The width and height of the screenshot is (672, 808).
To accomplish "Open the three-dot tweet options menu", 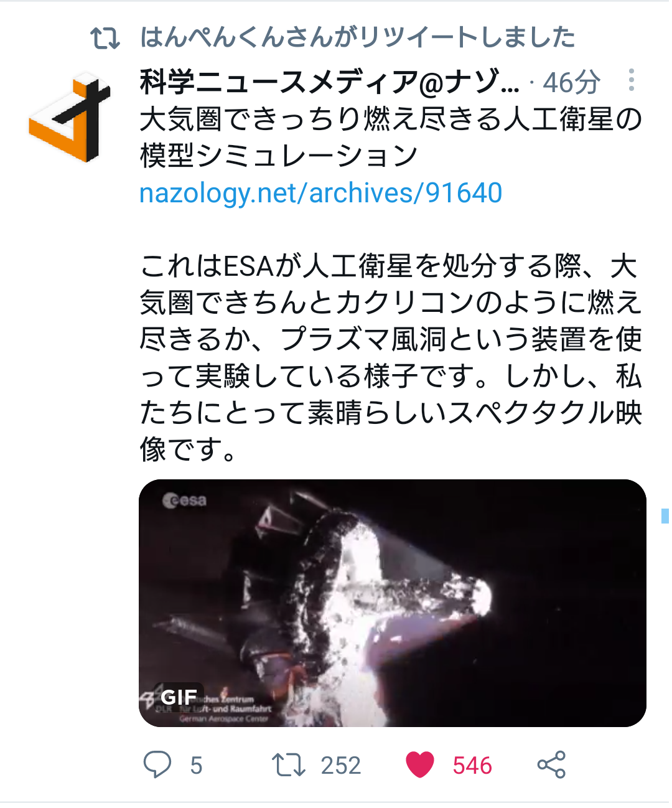I will [x=632, y=80].
